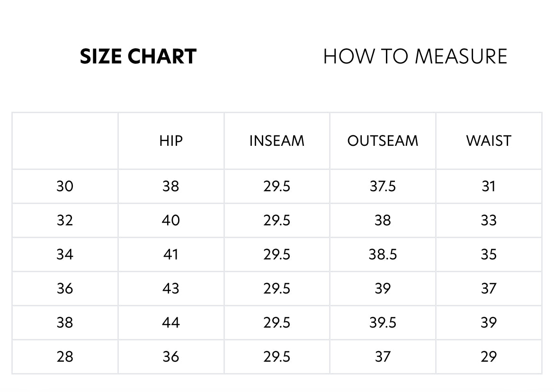The height and width of the screenshot is (392, 554).
Task: Click waist value 33 cell
Action: click(x=489, y=220)
